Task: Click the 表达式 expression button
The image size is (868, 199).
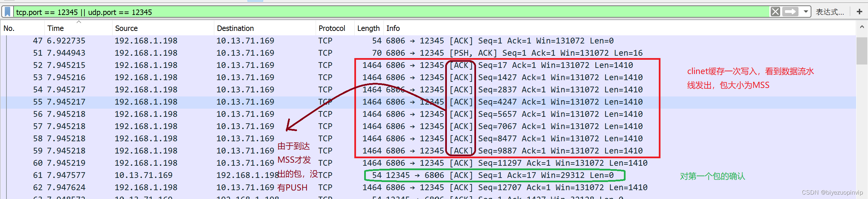Action: [x=830, y=12]
